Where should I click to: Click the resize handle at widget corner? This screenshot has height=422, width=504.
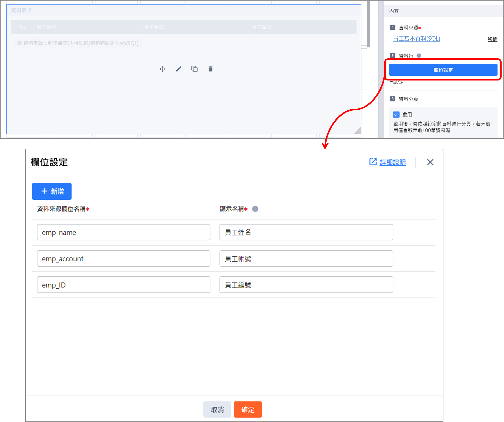(x=358, y=130)
